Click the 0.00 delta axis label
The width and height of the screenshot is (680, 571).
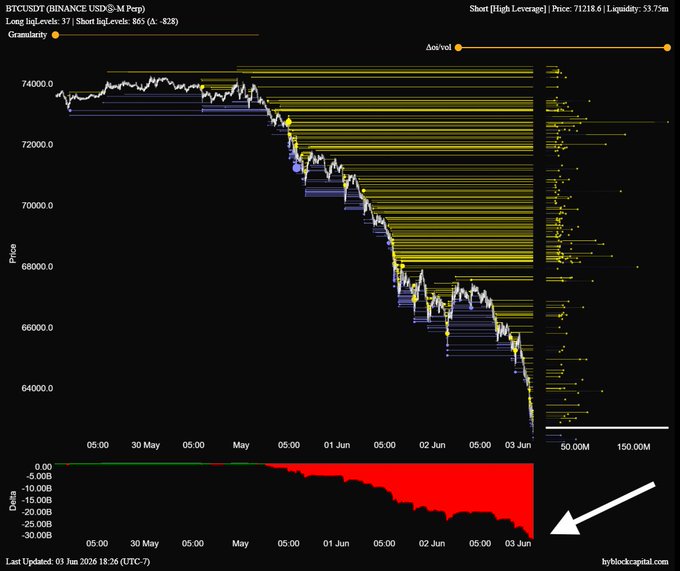pos(43,467)
